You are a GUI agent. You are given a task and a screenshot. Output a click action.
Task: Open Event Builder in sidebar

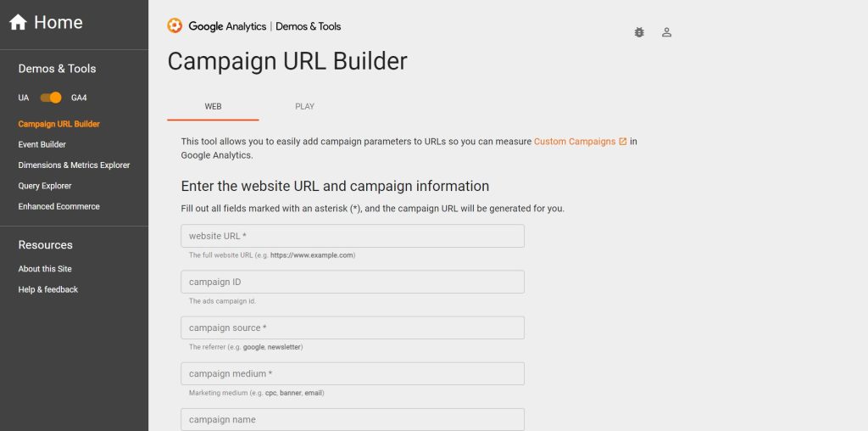coord(42,144)
